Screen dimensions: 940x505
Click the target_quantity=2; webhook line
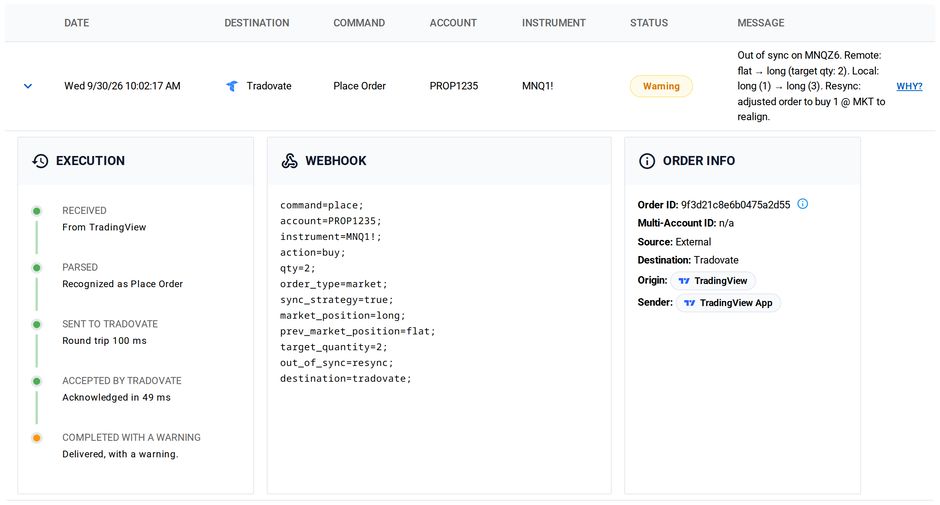point(333,347)
